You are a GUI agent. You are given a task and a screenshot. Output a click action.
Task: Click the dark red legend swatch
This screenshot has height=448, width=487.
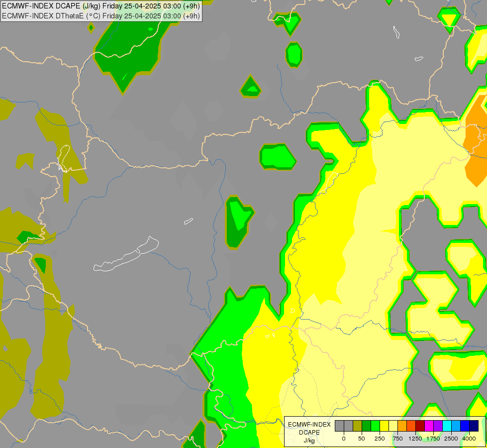tap(420, 426)
